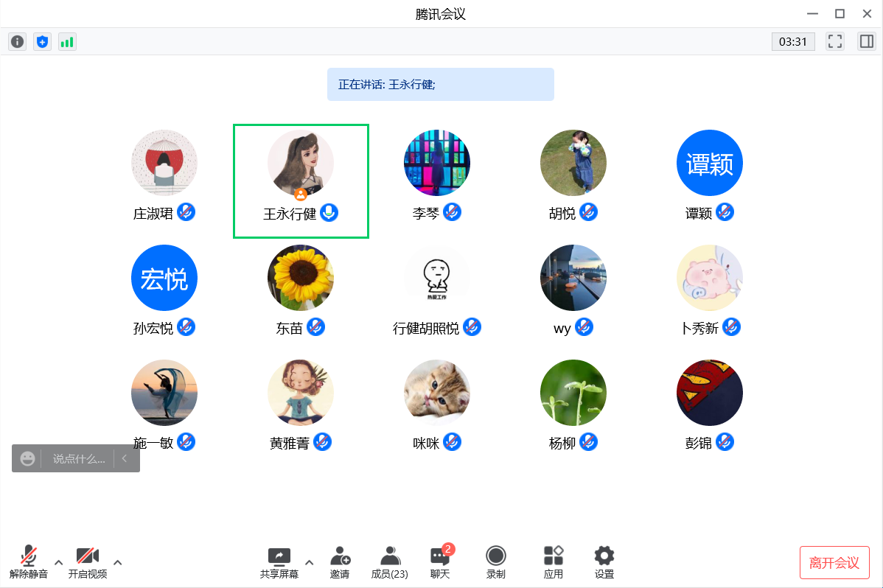
Task: Click the 离开会议 leave button
Action: pos(834,563)
